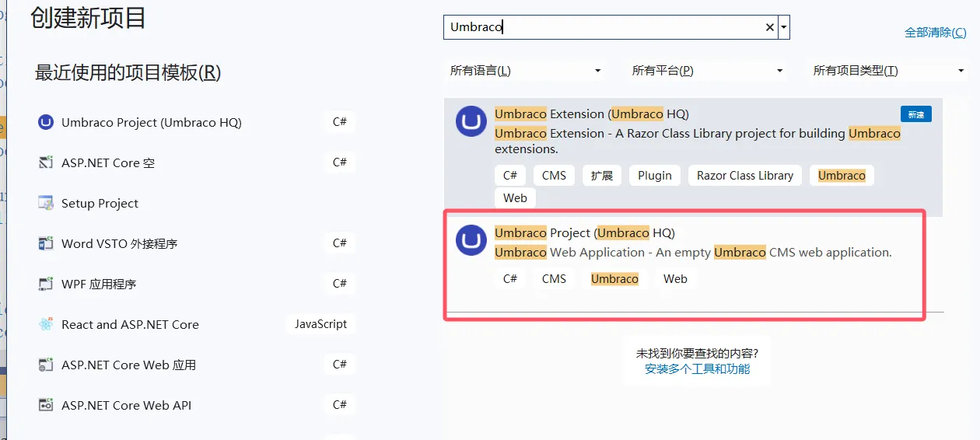
Task: Click the 扩展 tag on Umbraco Extension
Action: [x=601, y=176]
